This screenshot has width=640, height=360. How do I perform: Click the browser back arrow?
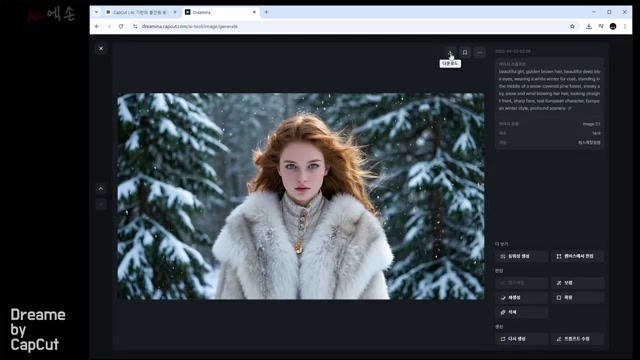[x=97, y=26]
